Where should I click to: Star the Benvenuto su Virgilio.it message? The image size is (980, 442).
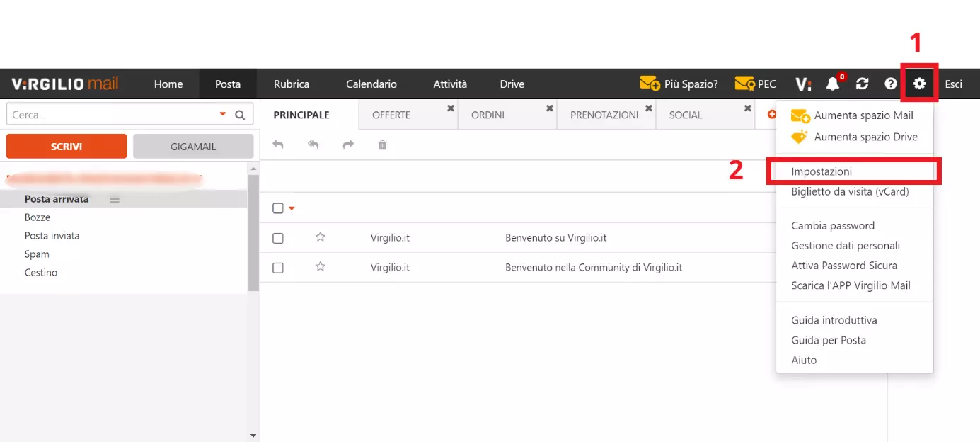pyautogui.click(x=321, y=237)
